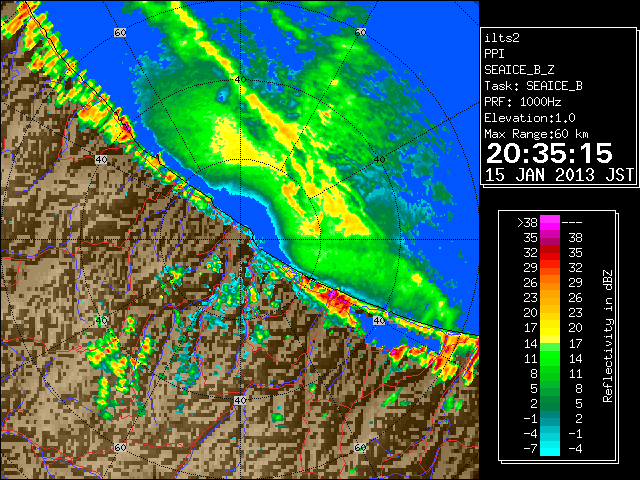The image size is (640, 480).
Task: Pick the red swatch beside left "32"
Action: coord(550,253)
